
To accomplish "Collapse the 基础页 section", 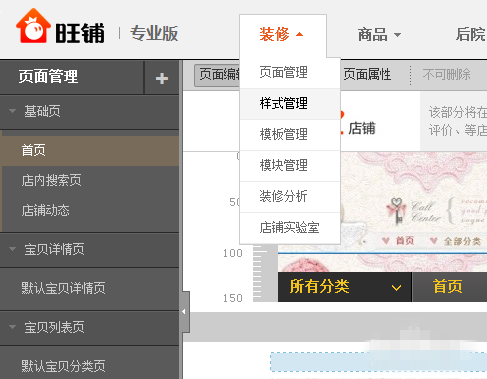I will (13, 111).
